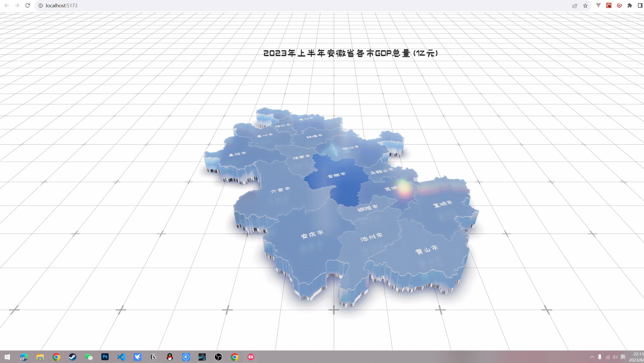The width and height of the screenshot is (644, 363).
Task: Open the OBS Studio taskbar icon
Action: 218,357
